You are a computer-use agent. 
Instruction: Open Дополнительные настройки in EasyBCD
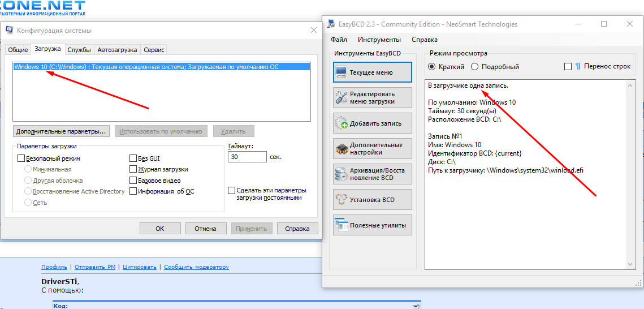(x=372, y=149)
